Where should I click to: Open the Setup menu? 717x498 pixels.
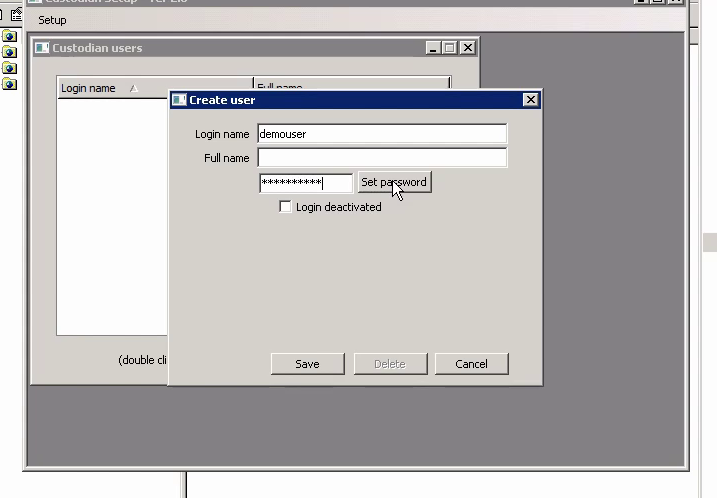[52, 20]
